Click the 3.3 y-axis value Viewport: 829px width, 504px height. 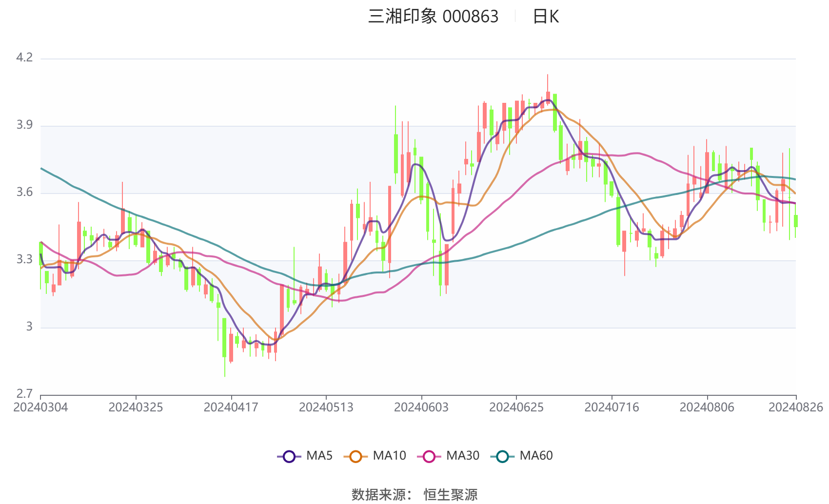(x=24, y=259)
